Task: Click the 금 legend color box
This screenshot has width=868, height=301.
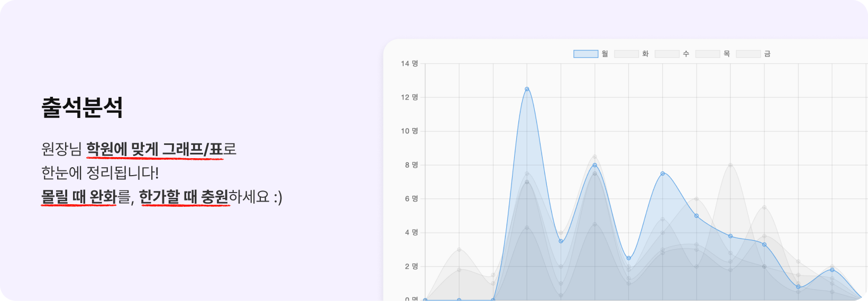Action: point(748,54)
